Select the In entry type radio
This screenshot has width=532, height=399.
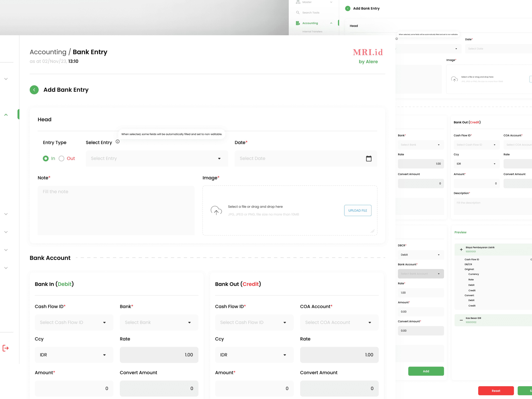point(46,158)
